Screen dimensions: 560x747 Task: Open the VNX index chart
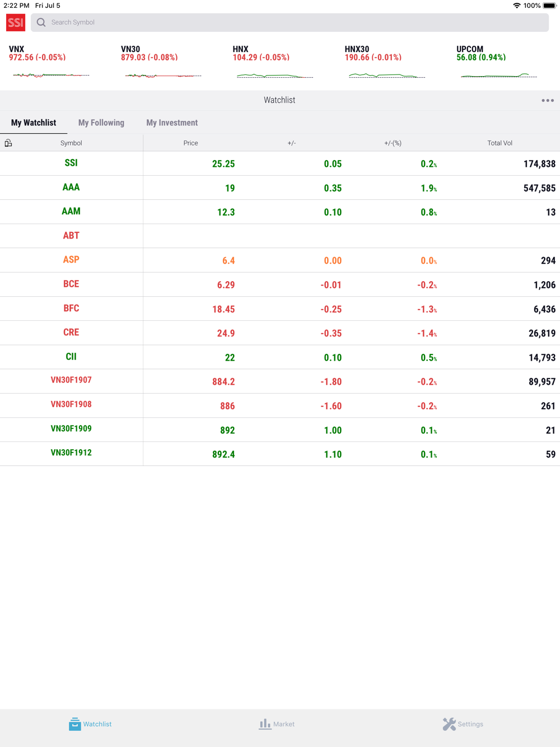pyautogui.click(x=50, y=75)
